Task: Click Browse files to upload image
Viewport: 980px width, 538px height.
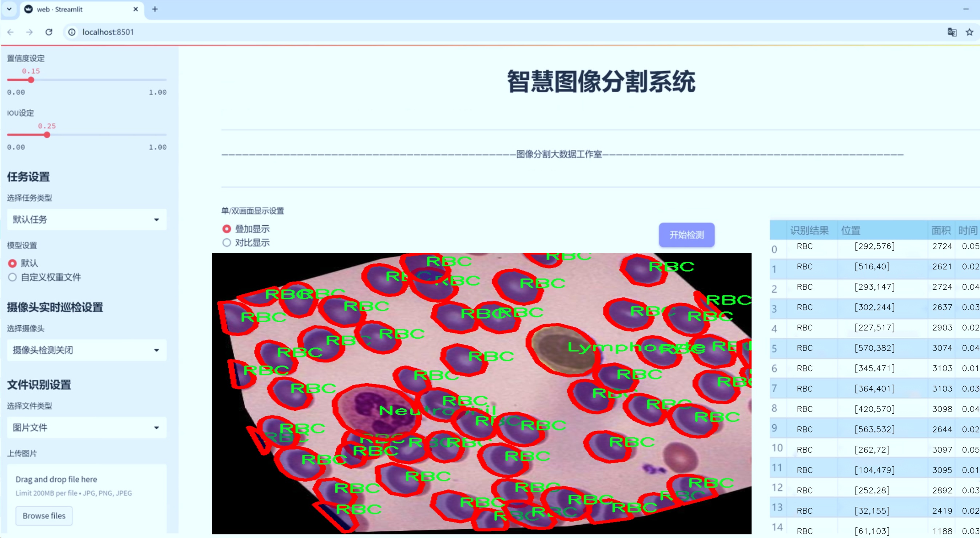Action: (x=44, y=515)
